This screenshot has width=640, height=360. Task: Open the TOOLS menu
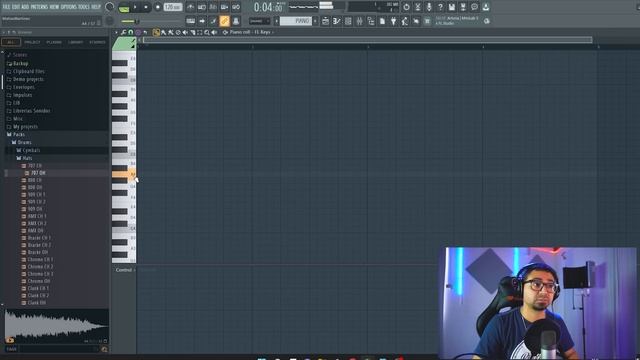(x=84, y=7)
